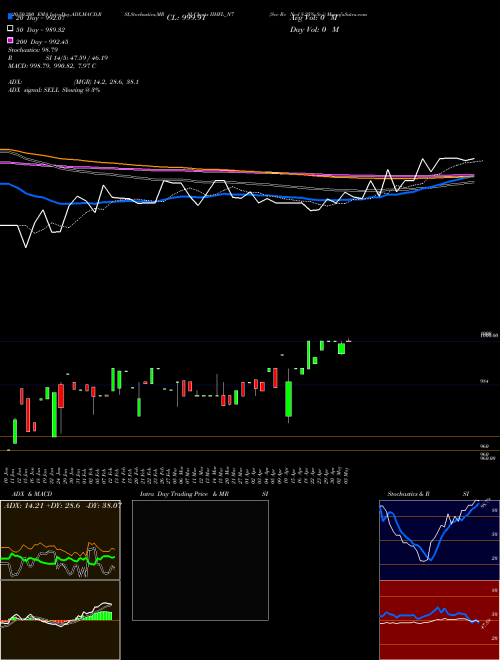The image size is (500, 660).
Task: Click the 'CL: 999.91' closing price label
Action: [x=186, y=18]
